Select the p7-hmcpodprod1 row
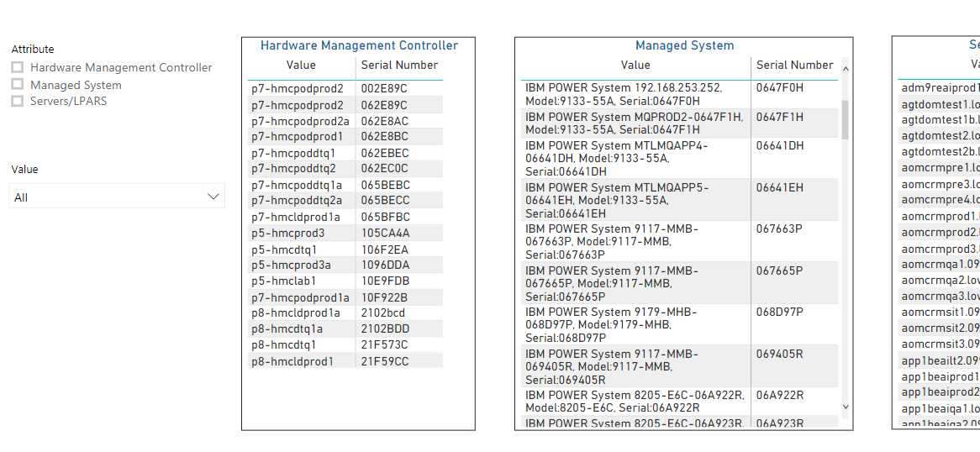 click(x=345, y=137)
